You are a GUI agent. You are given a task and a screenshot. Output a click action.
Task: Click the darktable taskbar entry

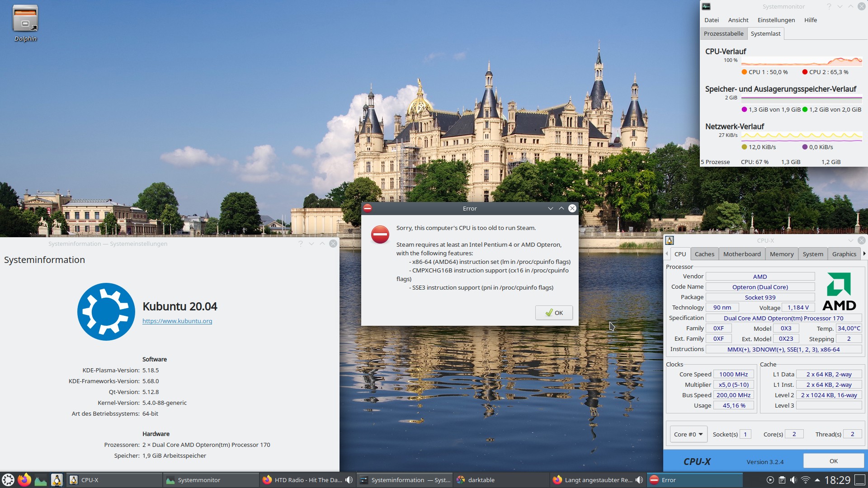[481, 480]
